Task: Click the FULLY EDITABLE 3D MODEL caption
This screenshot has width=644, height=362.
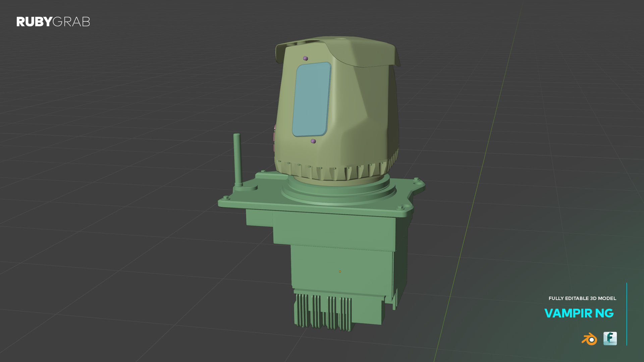Action: (582, 298)
